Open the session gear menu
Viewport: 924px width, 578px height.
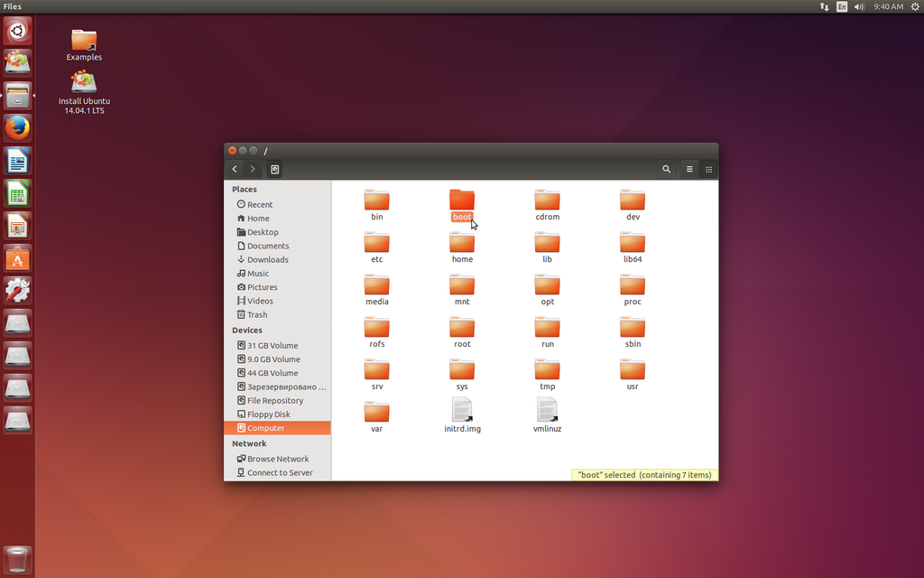pos(915,6)
